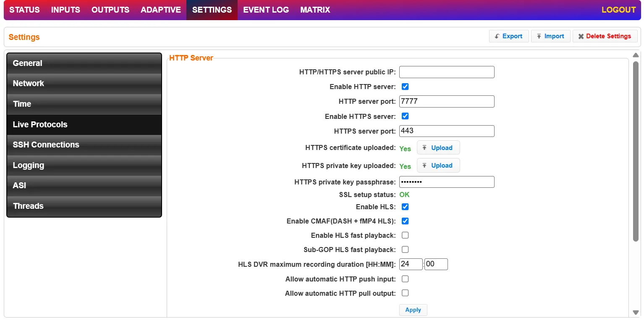Go to Logging settings section
Screen dimensions: 644x326
[84, 166]
